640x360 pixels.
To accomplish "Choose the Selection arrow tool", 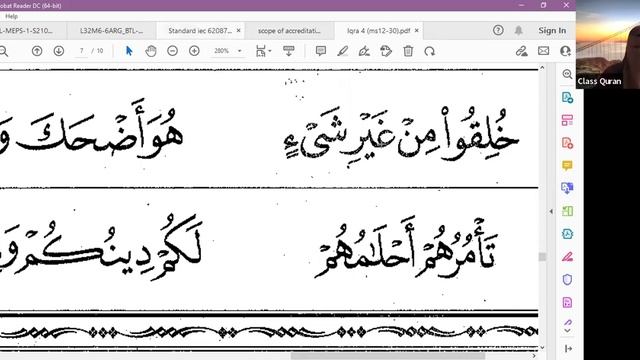I will [x=129, y=51].
